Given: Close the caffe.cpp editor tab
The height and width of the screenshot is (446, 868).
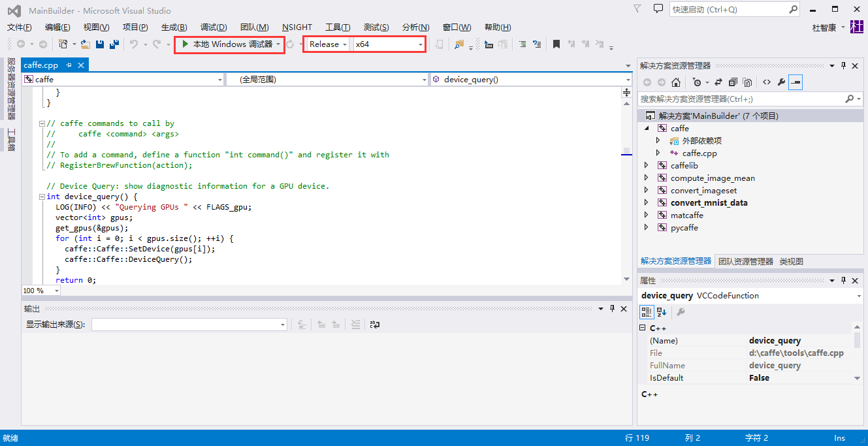Looking at the screenshot, I should point(82,65).
